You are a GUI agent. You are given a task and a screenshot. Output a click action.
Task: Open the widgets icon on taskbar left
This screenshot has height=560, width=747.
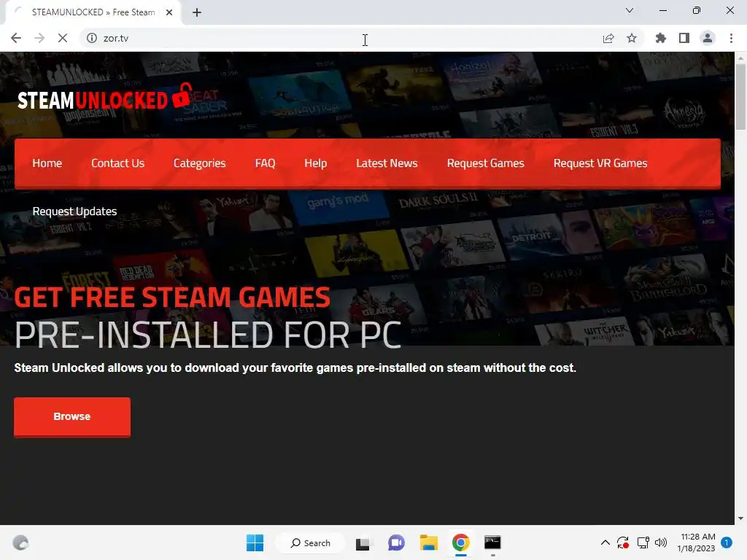pyautogui.click(x=20, y=542)
